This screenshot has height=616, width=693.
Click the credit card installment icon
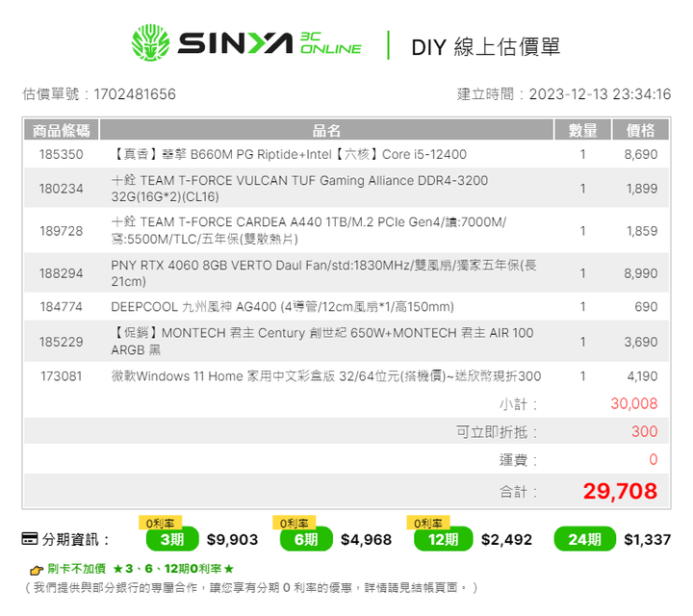tap(30, 539)
